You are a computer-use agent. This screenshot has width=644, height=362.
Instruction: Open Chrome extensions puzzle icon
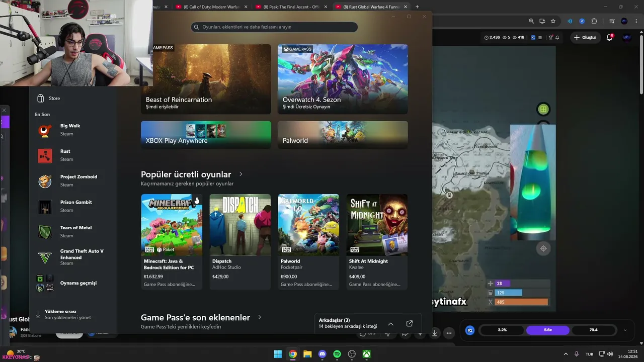pos(594,21)
